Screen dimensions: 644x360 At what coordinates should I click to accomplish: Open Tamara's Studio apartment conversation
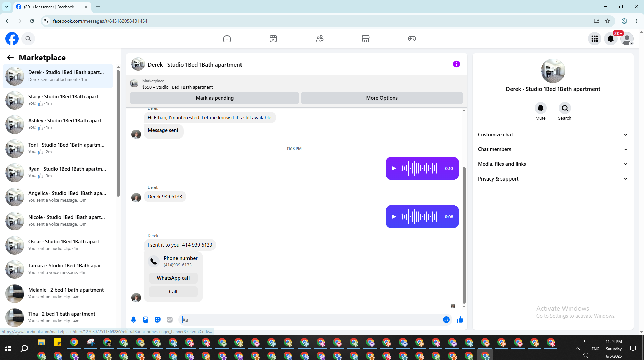pos(58,269)
